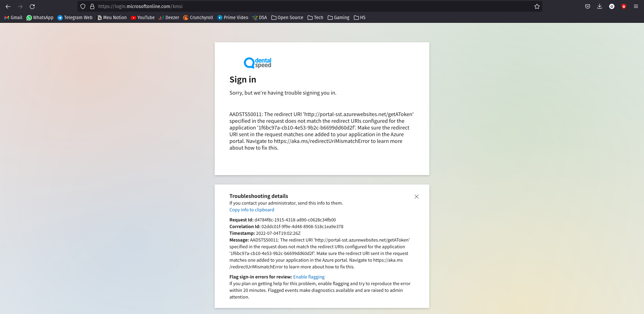Open the DSA bookmark
644x314 pixels.
click(x=260, y=17)
